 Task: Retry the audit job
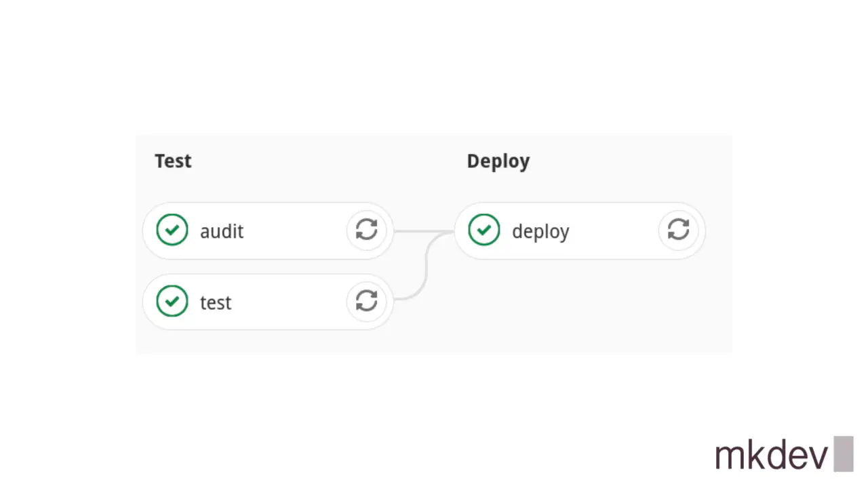coord(367,230)
